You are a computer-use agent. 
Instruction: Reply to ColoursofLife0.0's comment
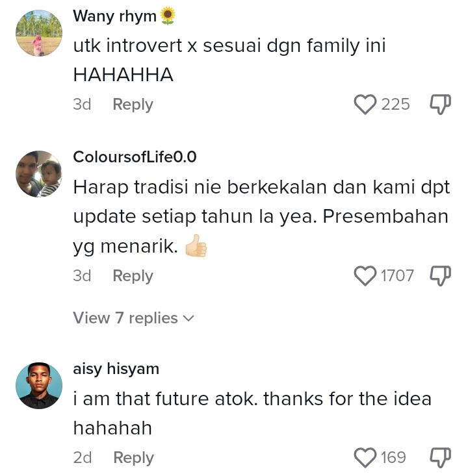pos(133,276)
